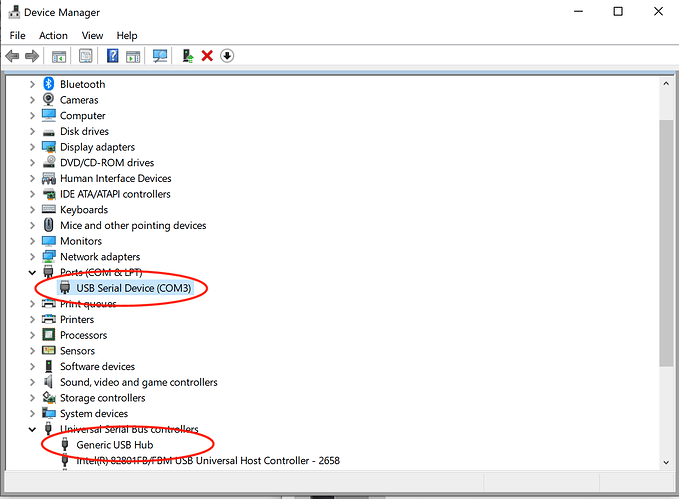This screenshot has width=679, height=499.
Task: Select Intel USB Universal Host Controller 2658
Action: 208,460
